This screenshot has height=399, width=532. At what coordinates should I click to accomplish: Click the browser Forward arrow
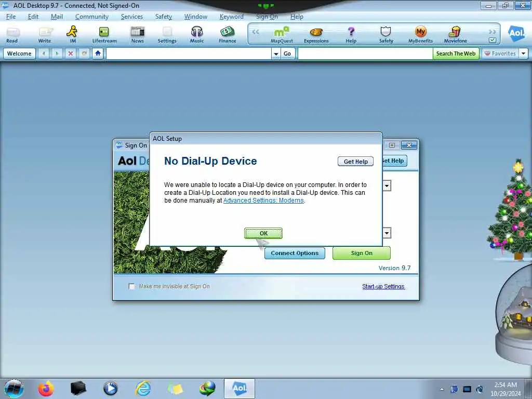coord(57,54)
